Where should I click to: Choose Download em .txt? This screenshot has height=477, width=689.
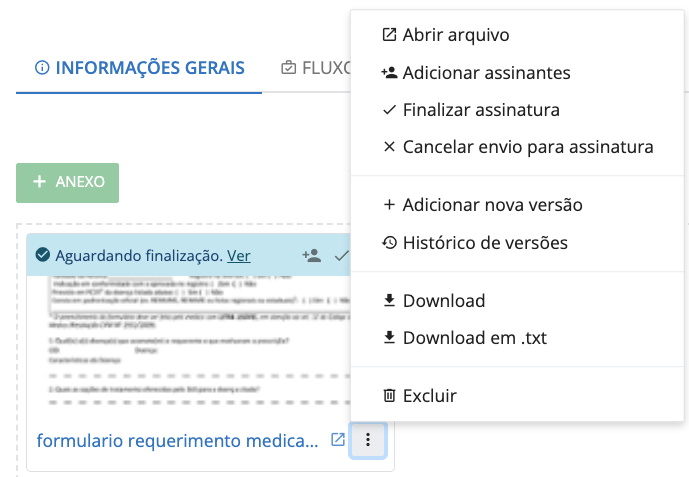click(474, 338)
